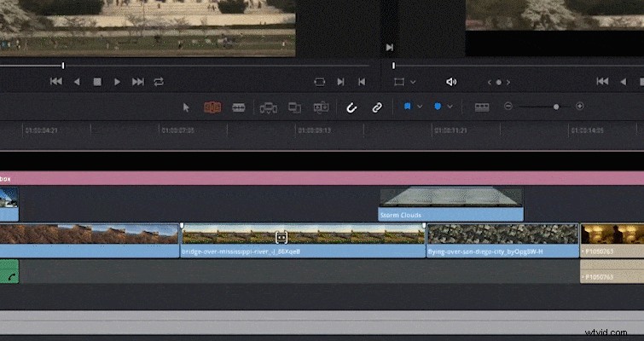Screen dimensions: 644x341
Task: Toggle the chain Linked Selection button
Action: [x=377, y=107]
